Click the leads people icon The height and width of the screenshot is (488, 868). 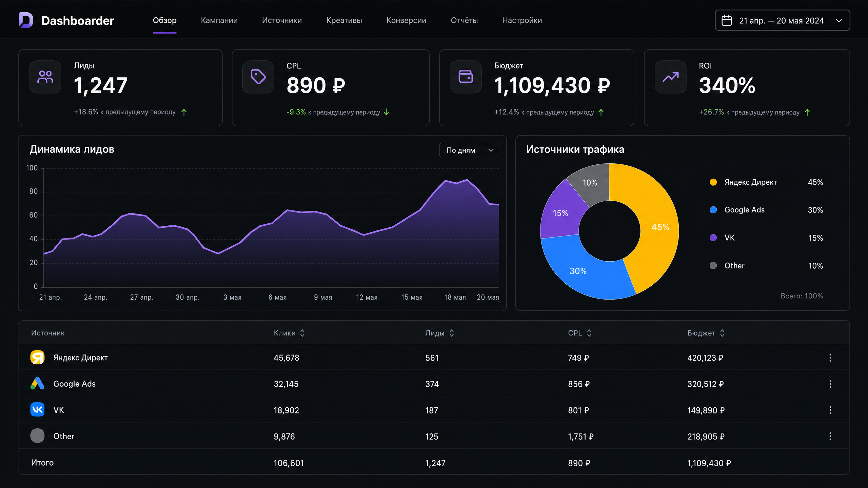click(45, 77)
